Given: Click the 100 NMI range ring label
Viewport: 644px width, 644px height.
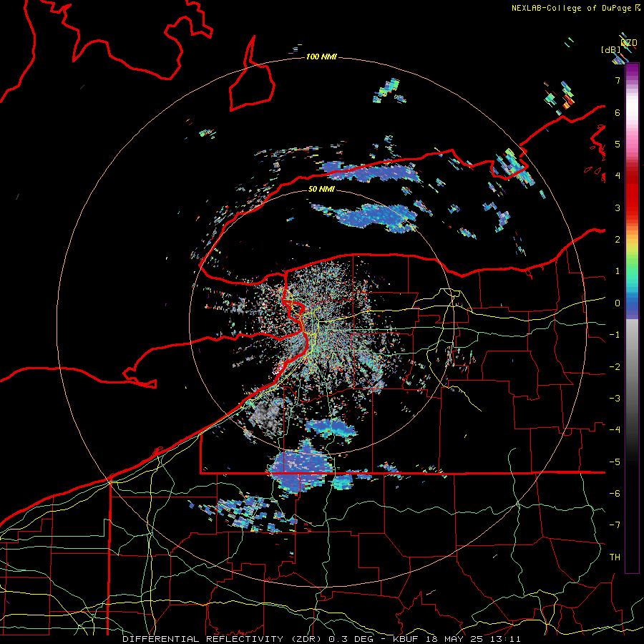Looking at the screenshot, I should coord(321,57).
